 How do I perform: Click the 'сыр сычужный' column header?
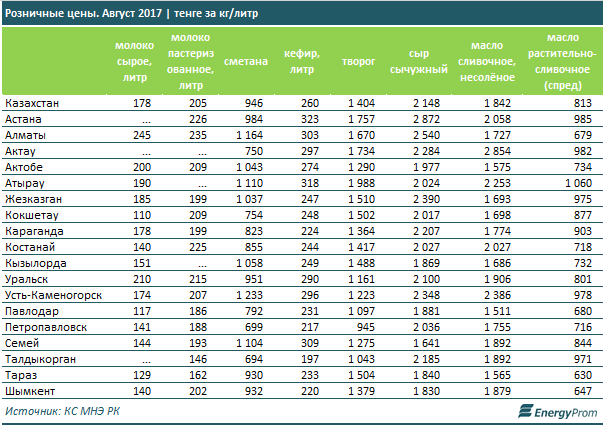pyautogui.click(x=426, y=61)
